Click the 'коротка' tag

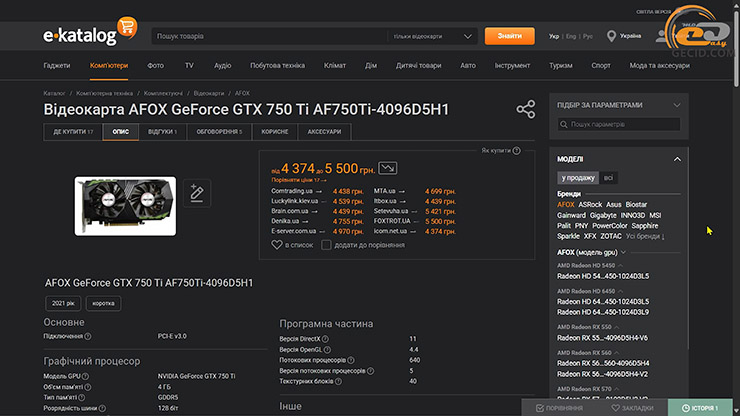click(103, 303)
